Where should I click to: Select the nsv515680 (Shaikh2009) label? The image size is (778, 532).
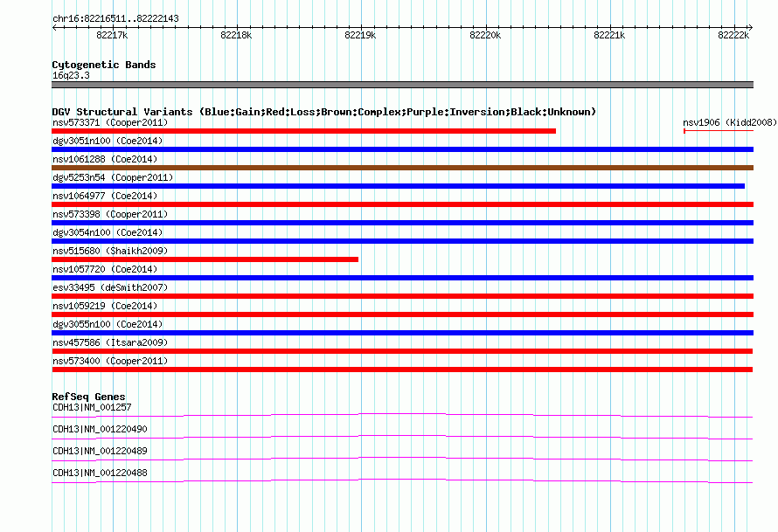pyautogui.click(x=110, y=251)
